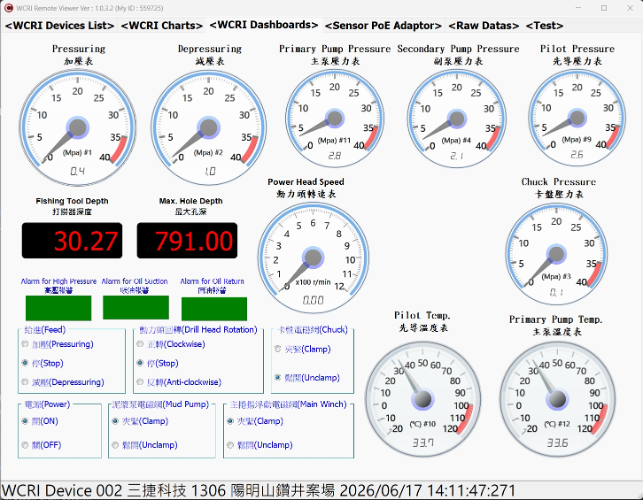The image size is (644, 500).
Task: Select Feed Stop radio button
Action: [25, 363]
